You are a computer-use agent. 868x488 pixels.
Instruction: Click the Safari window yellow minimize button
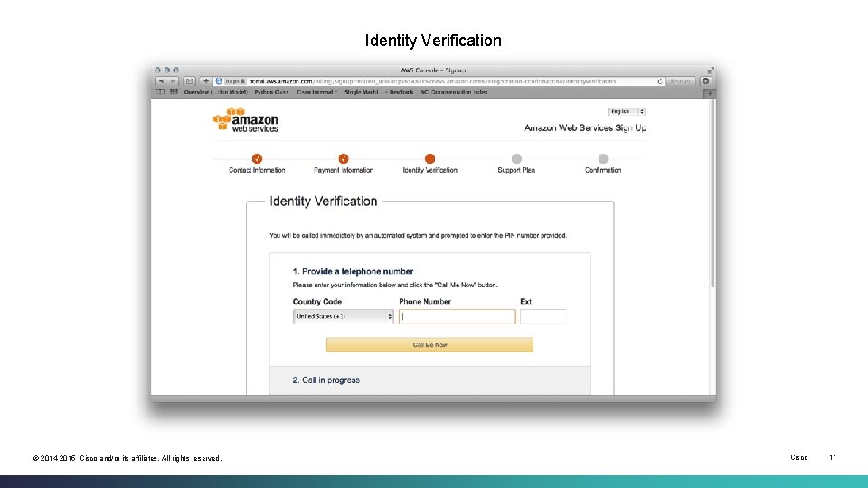tap(166, 70)
